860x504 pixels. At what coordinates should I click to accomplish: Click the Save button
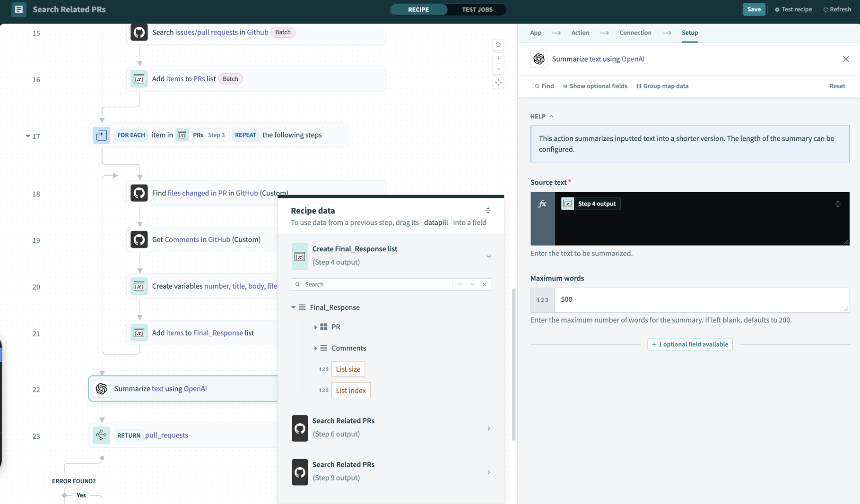[x=754, y=9]
